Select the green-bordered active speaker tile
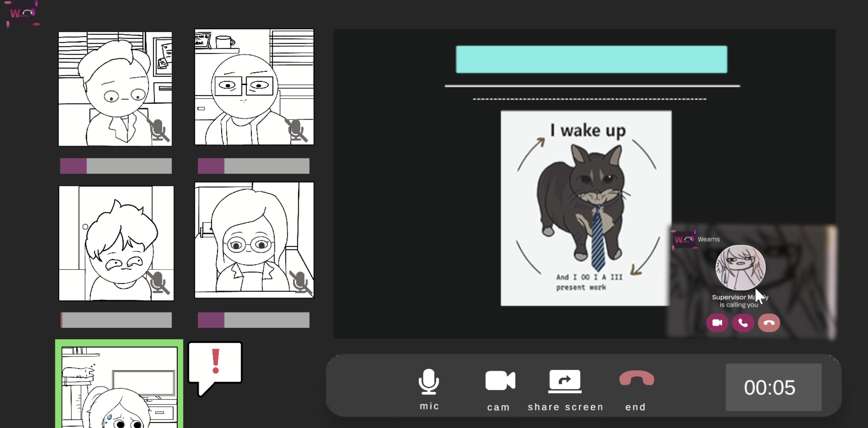Image resolution: width=868 pixels, height=428 pixels. (119, 384)
